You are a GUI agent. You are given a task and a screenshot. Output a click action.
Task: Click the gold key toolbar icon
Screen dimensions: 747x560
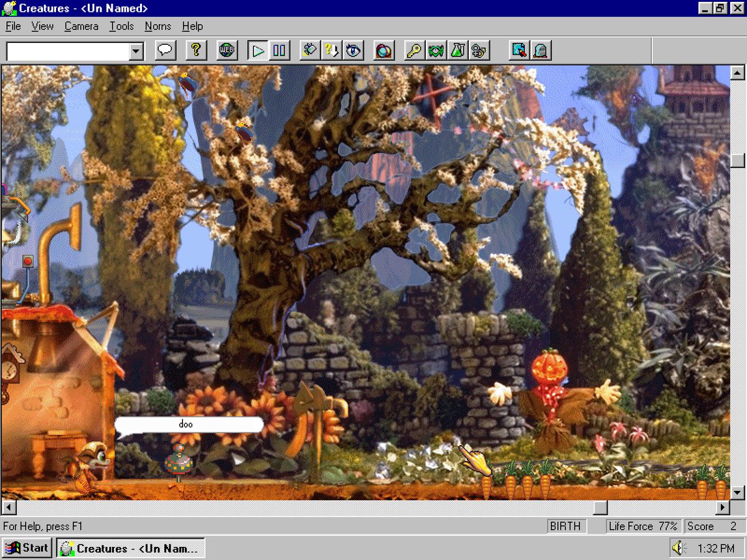[415, 50]
